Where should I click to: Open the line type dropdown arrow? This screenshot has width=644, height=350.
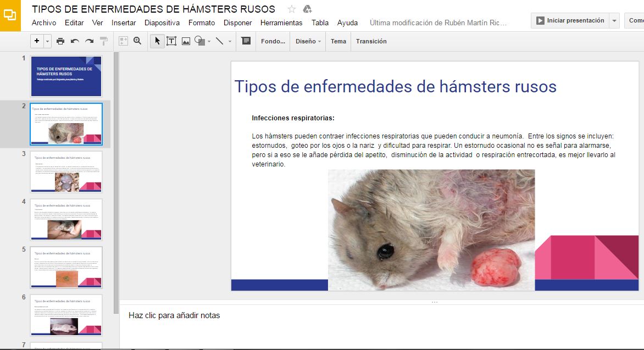click(x=230, y=42)
